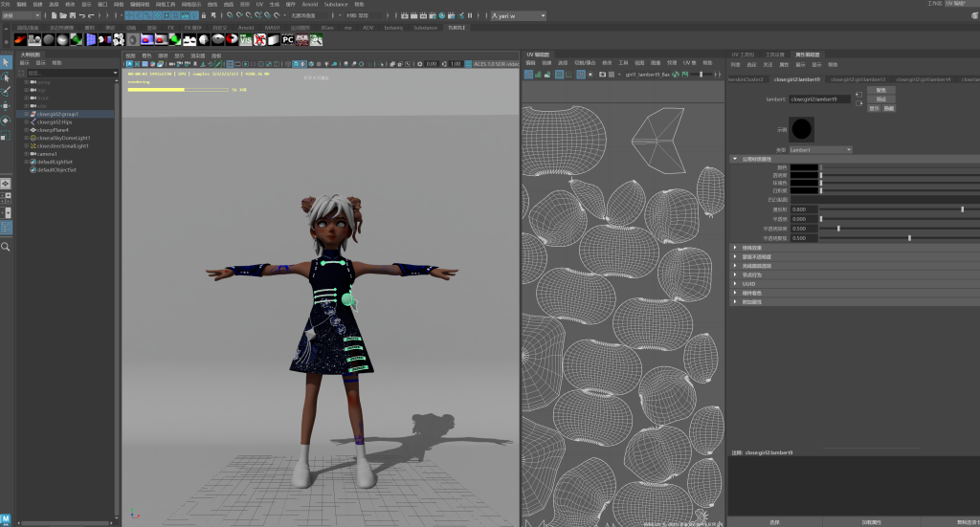Click the gear icon before exposure value

(420, 64)
